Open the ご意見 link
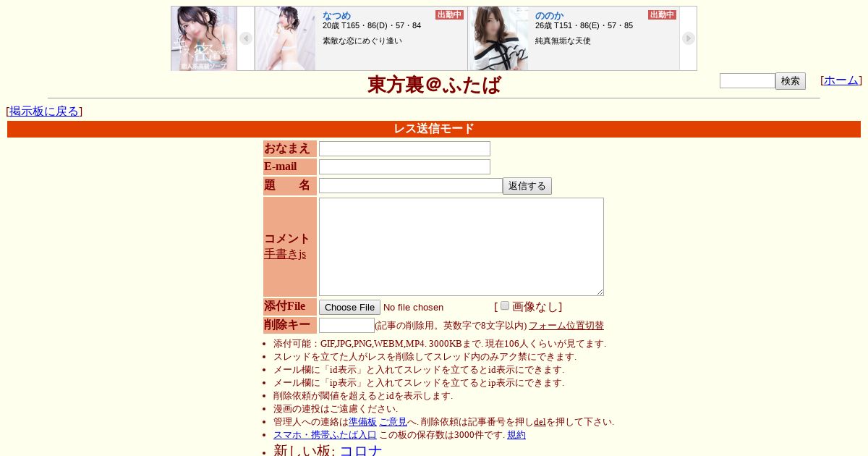868x456 pixels. [x=393, y=422]
